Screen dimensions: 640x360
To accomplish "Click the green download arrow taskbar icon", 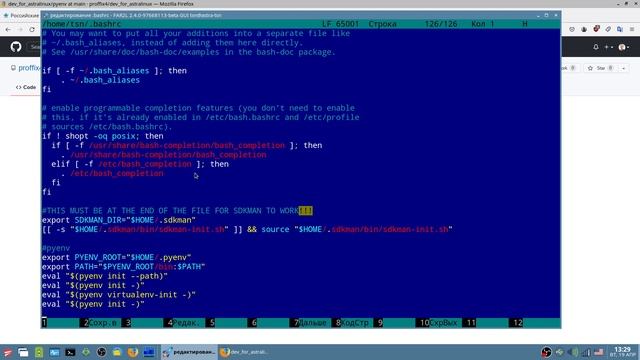I will click(x=86, y=351).
